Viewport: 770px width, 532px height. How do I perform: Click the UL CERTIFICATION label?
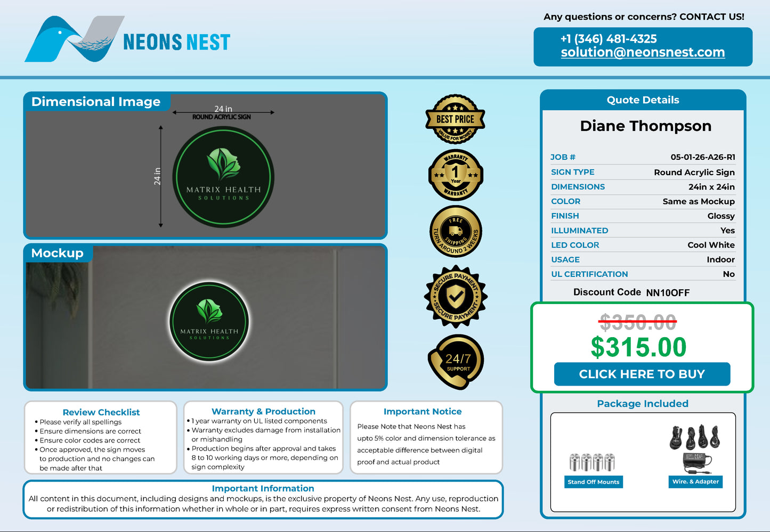(x=589, y=274)
